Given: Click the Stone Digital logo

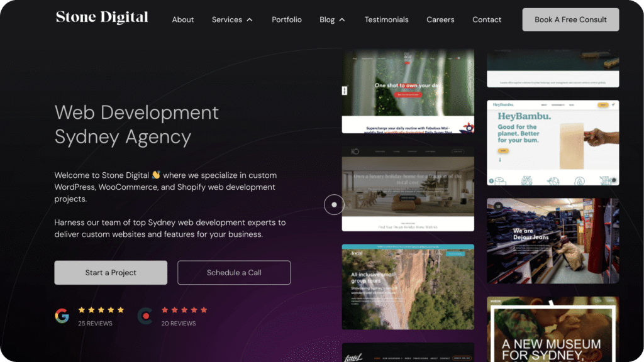Looking at the screenshot, I should [102, 17].
